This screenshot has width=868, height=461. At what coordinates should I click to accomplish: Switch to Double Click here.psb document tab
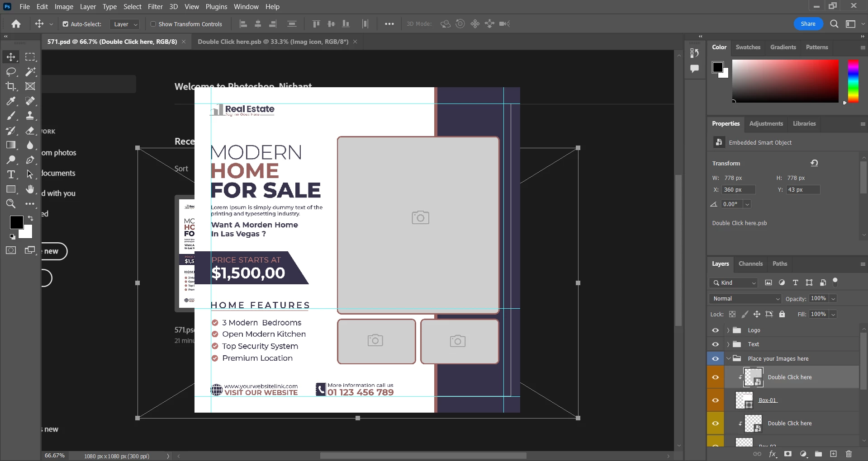pos(273,42)
